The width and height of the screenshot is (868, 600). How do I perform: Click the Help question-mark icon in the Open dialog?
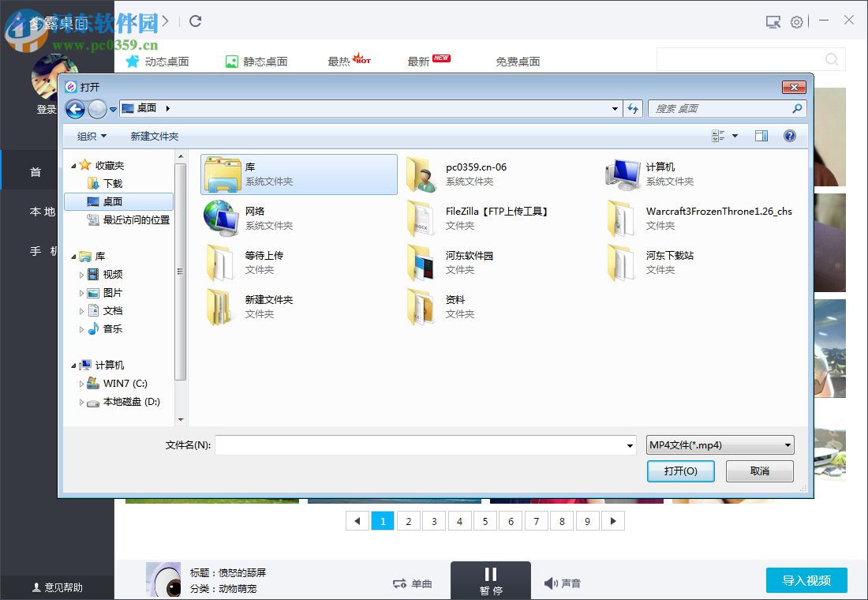point(789,135)
